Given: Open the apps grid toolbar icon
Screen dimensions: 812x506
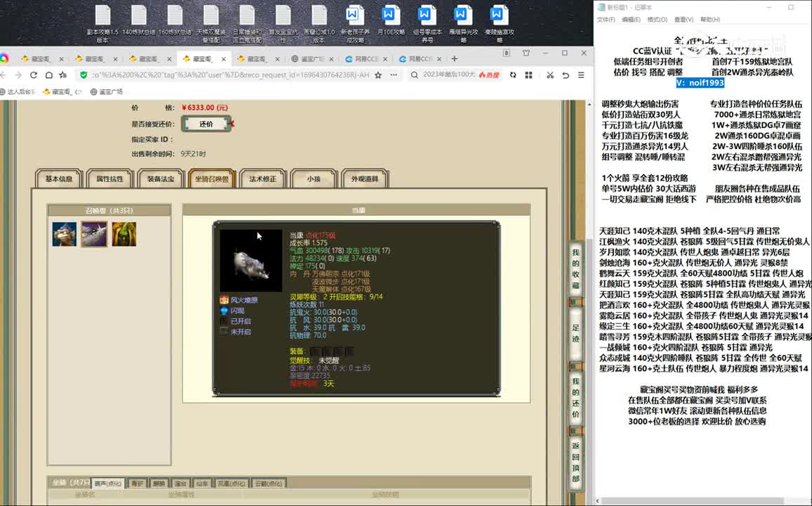Looking at the screenshot, I should pos(529,75).
